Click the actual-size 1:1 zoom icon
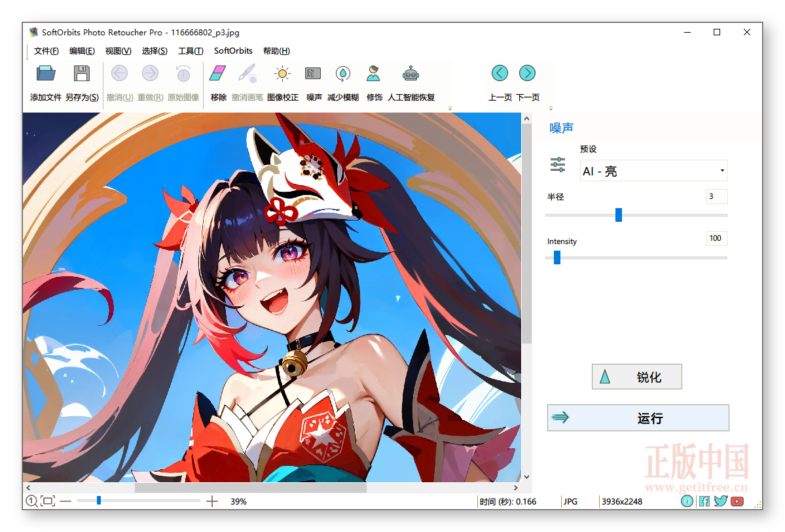The image size is (785, 532). [x=31, y=501]
